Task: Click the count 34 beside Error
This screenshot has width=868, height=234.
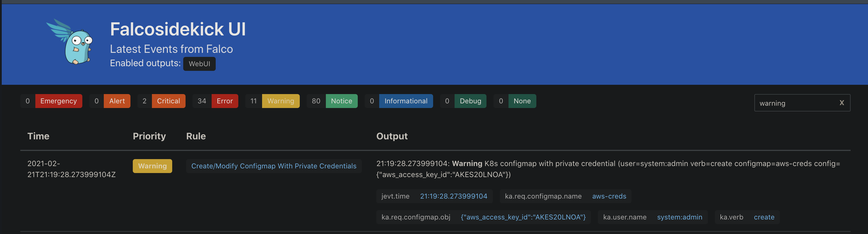Action: [x=202, y=101]
